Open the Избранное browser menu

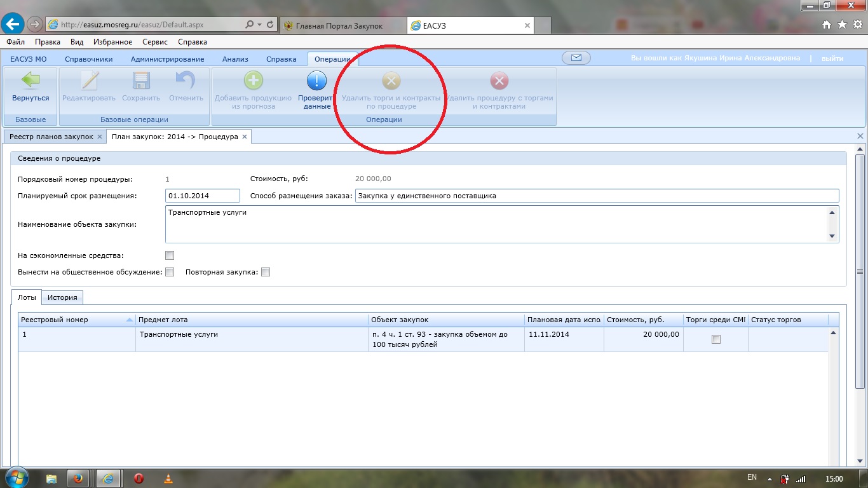[x=112, y=42]
